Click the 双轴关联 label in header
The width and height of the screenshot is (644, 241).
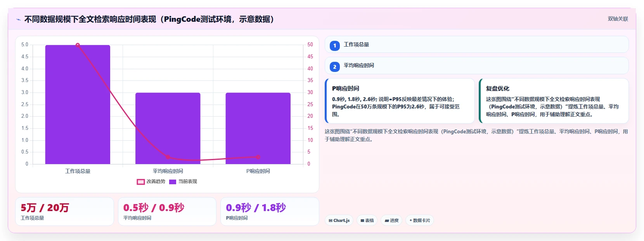pyautogui.click(x=618, y=19)
